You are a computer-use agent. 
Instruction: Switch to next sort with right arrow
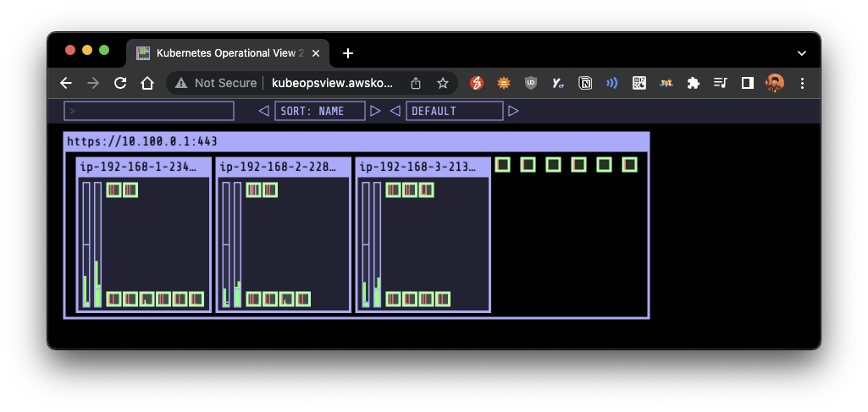click(375, 111)
